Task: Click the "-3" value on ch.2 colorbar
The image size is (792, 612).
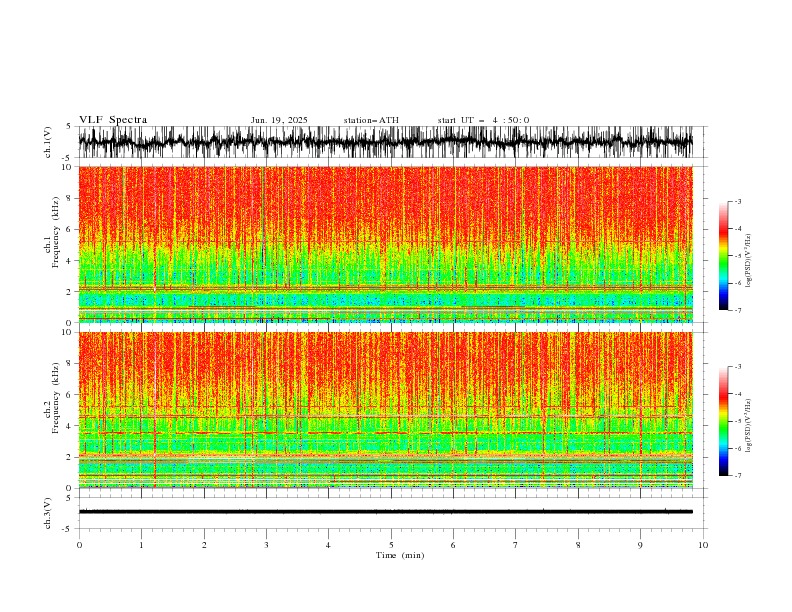Action: (x=738, y=367)
